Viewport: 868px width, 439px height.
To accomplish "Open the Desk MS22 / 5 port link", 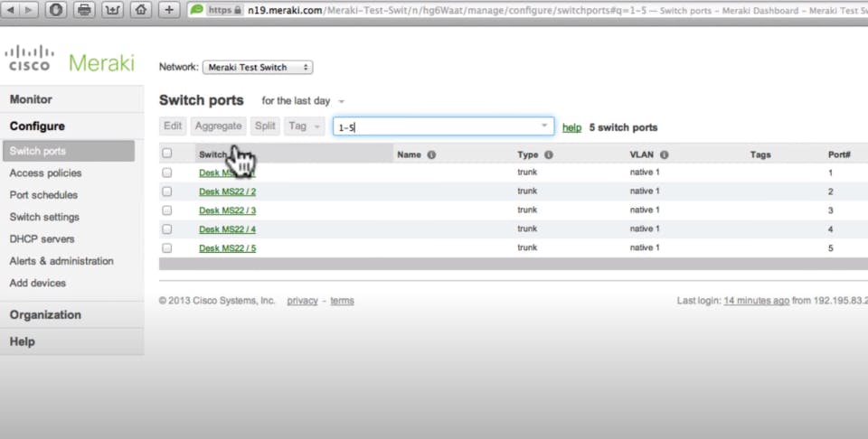I will (x=228, y=248).
